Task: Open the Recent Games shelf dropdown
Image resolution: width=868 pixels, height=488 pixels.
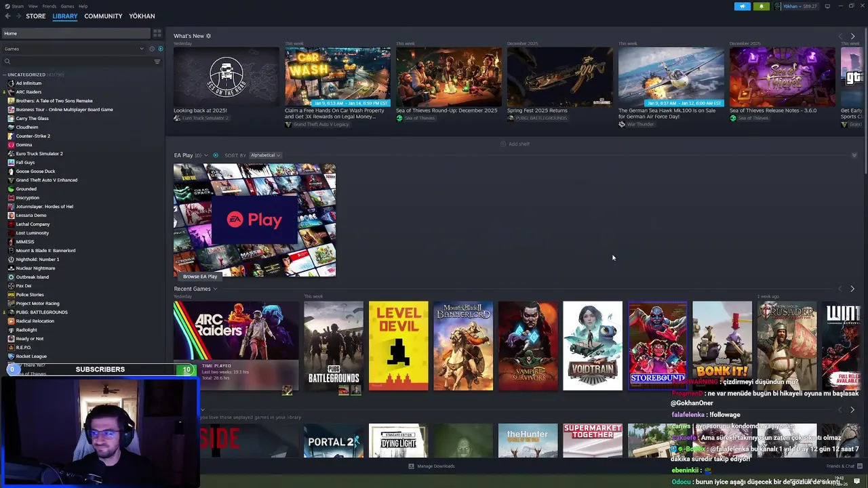Action: tap(215, 289)
